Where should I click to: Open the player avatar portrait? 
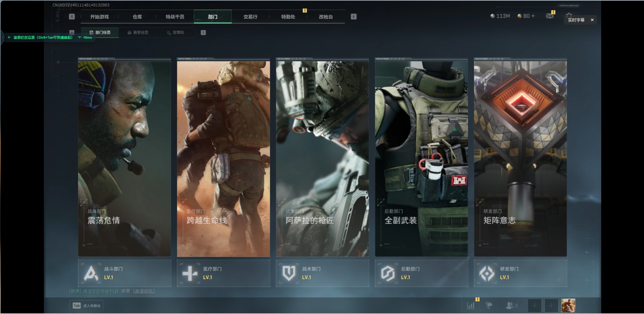tap(568, 305)
